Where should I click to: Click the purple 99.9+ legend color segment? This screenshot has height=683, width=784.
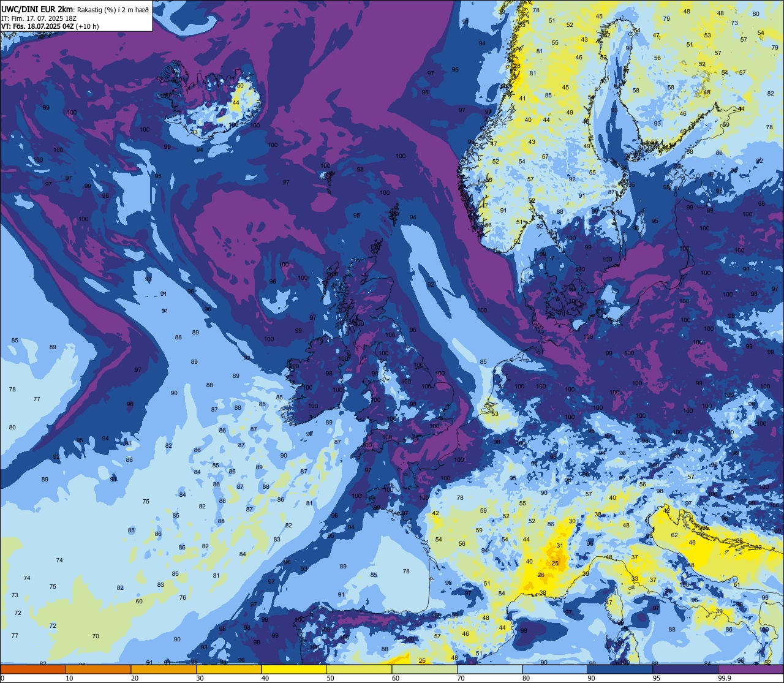750,669
